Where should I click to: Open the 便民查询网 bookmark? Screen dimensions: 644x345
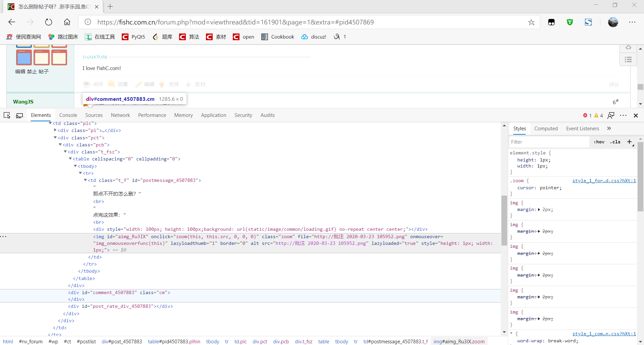pos(23,37)
